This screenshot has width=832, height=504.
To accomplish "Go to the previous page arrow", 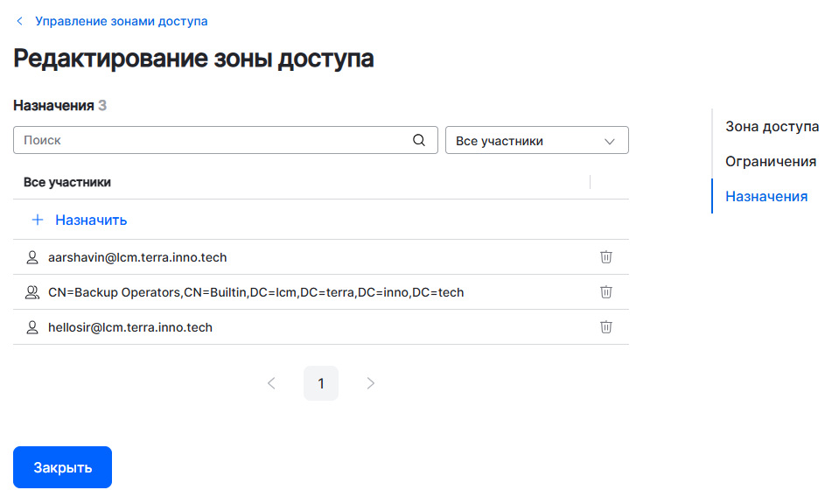I will tap(271, 383).
